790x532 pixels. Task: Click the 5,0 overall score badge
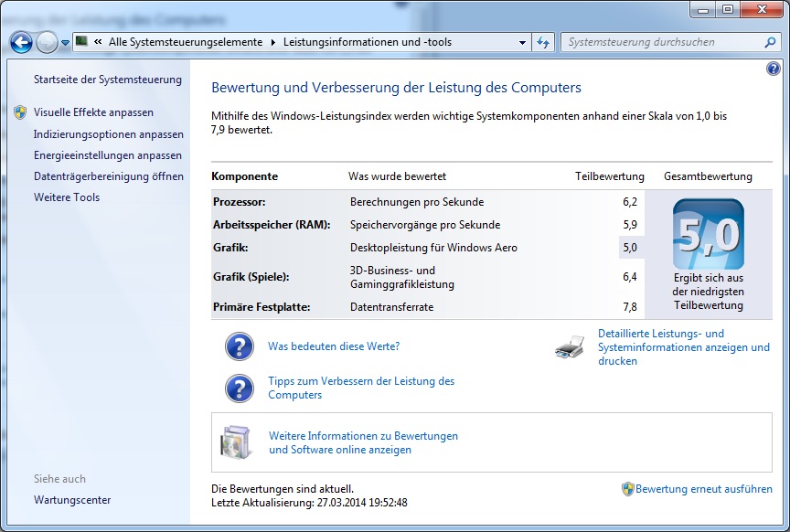tap(709, 234)
